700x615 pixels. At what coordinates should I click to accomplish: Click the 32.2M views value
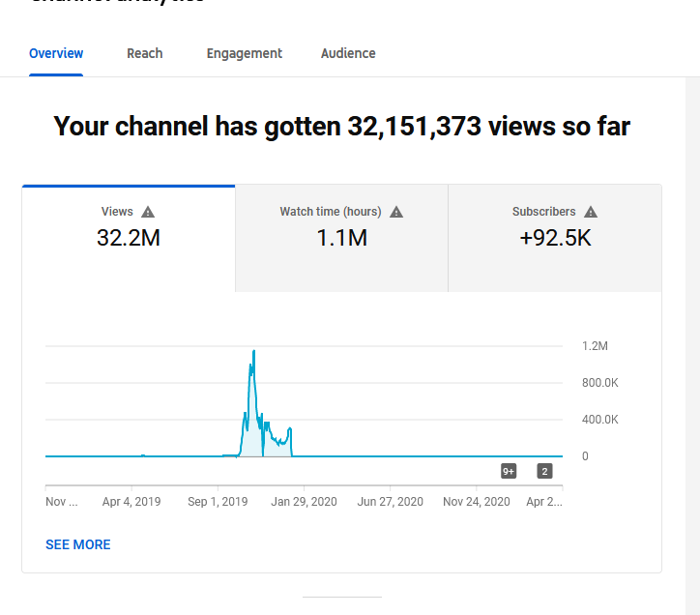click(x=129, y=238)
